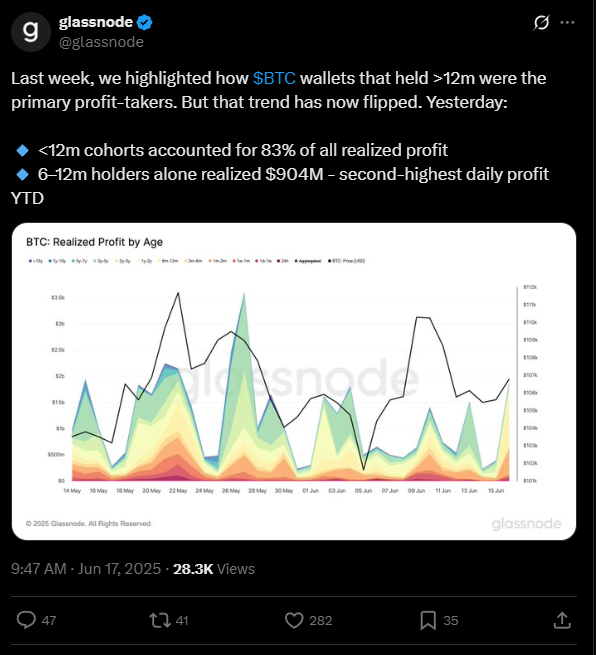Bookmark this tweet
596x655 pixels.
pyautogui.click(x=428, y=620)
